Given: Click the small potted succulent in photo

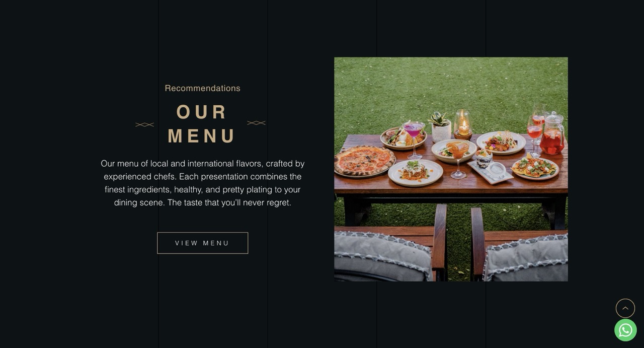Looking at the screenshot, I should [440, 127].
